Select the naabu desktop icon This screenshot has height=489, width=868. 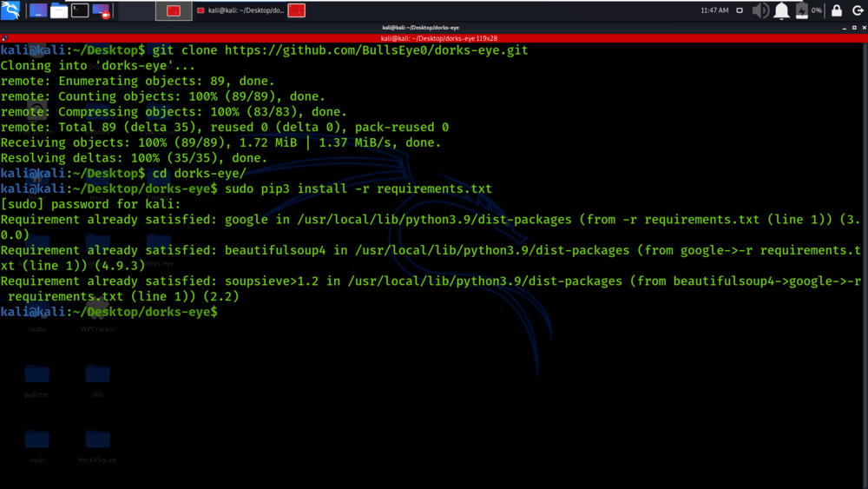(37, 314)
